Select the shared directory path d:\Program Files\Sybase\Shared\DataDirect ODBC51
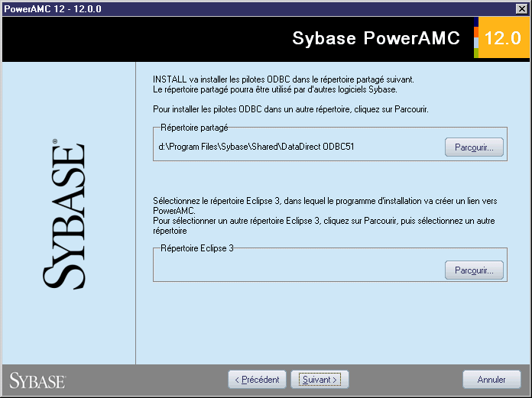The image size is (532, 398). click(x=256, y=147)
